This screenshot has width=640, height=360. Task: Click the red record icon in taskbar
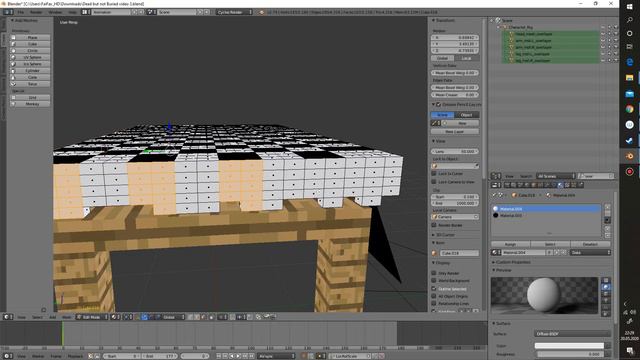pyautogui.click(x=629, y=171)
